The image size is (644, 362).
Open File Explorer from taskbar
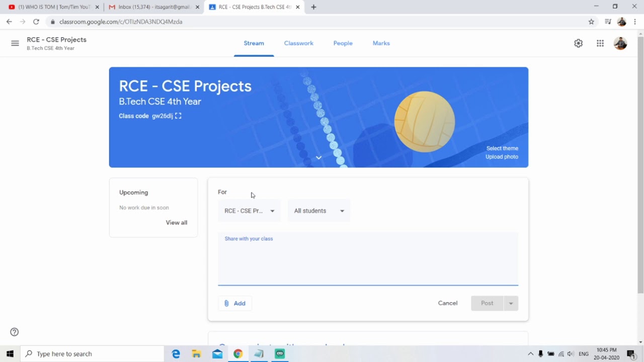coord(197,354)
